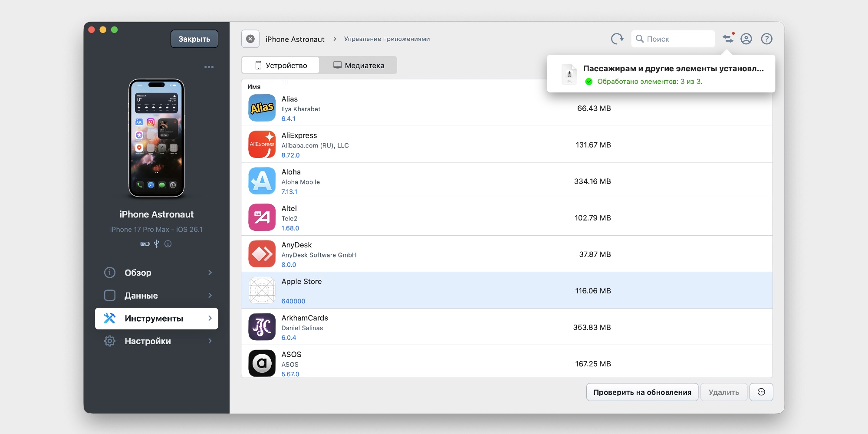Image resolution: width=868 pixels, height=434 pixels.
Task: Open the more options ellipsis button
Action: [x=761, y=392]
